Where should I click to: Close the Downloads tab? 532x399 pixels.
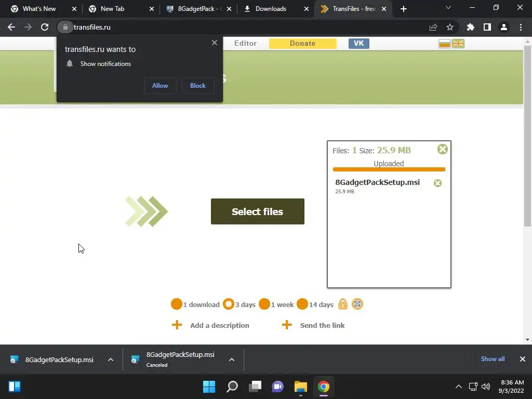307,9
